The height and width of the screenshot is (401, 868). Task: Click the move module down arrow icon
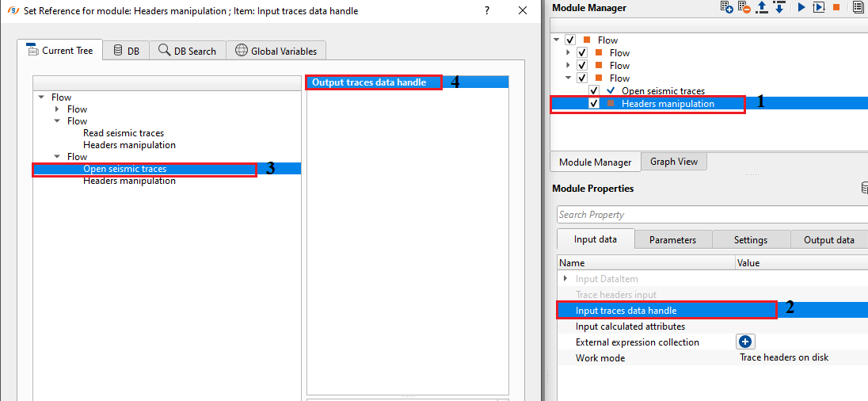click(x=779, y=7)
